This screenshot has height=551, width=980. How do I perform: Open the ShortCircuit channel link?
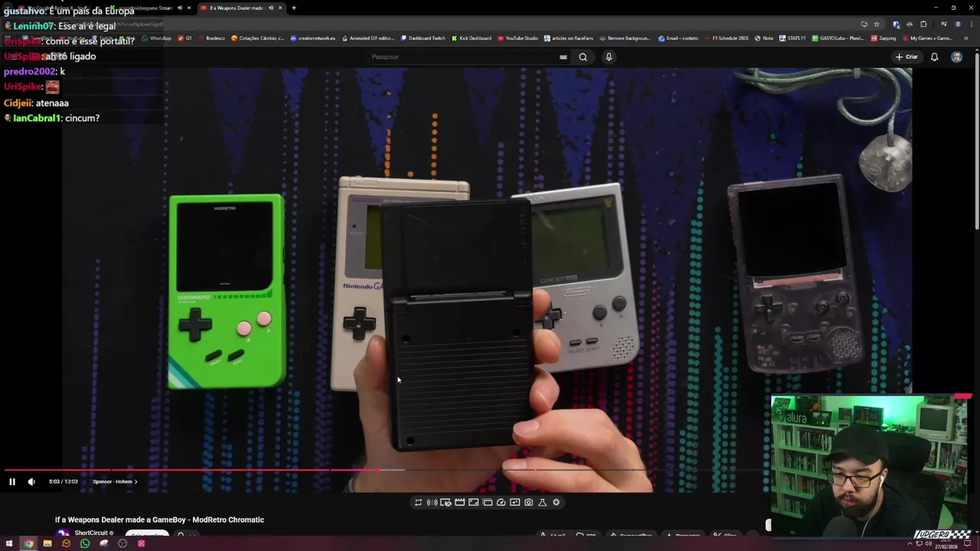pos(91,533)
